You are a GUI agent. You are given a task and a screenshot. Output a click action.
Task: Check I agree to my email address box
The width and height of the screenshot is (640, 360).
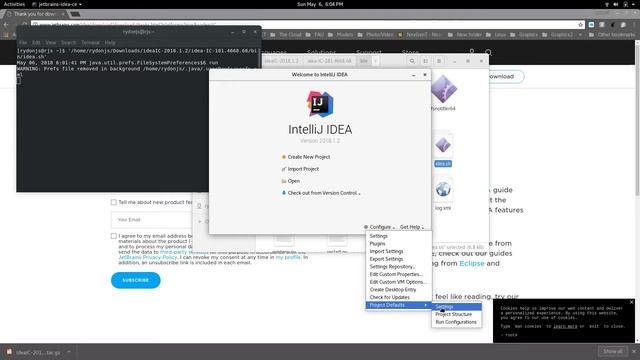coord(113,236)
